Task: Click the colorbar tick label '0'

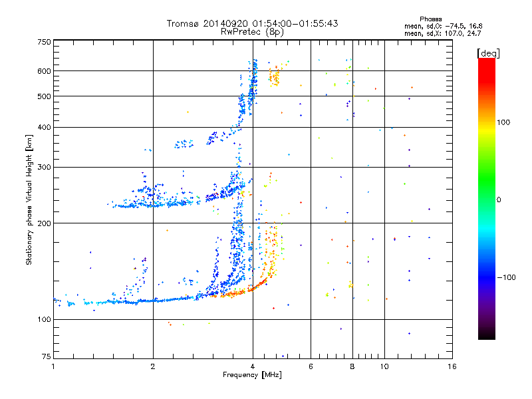Action: 499,200
